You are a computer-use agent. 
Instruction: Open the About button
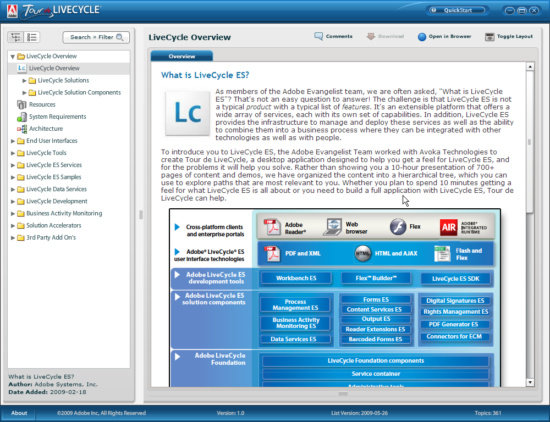pyautogui.click(x=19, y=413)
